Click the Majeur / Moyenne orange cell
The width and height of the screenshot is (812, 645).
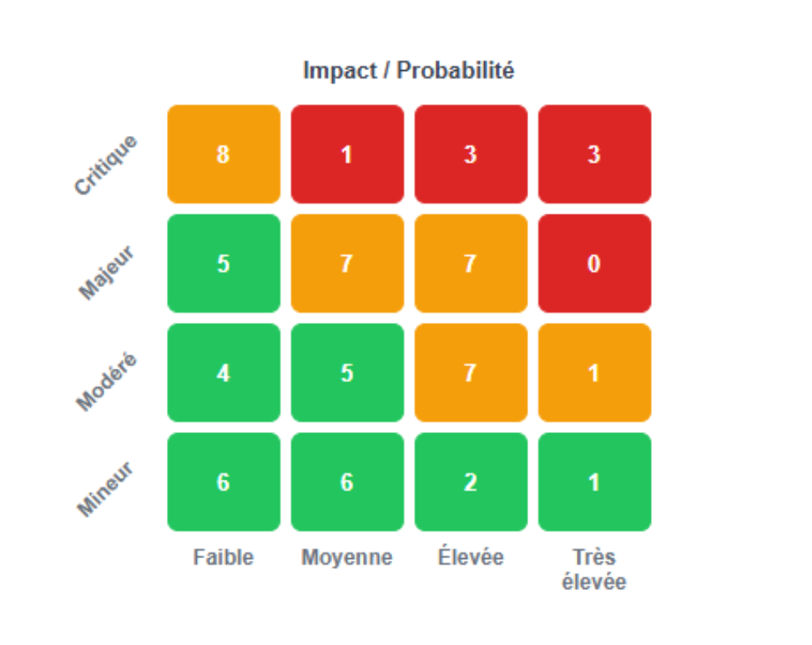tap(347, 264)
